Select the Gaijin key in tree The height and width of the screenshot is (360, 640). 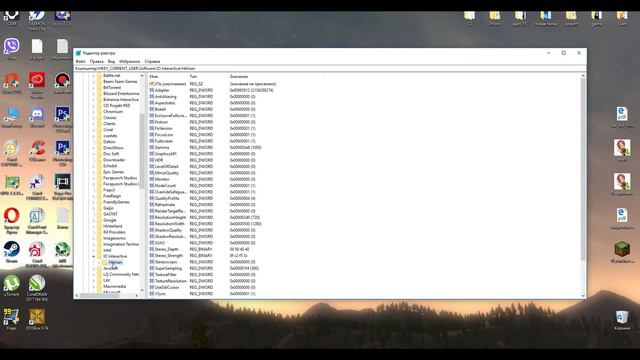tap(108, 208)
